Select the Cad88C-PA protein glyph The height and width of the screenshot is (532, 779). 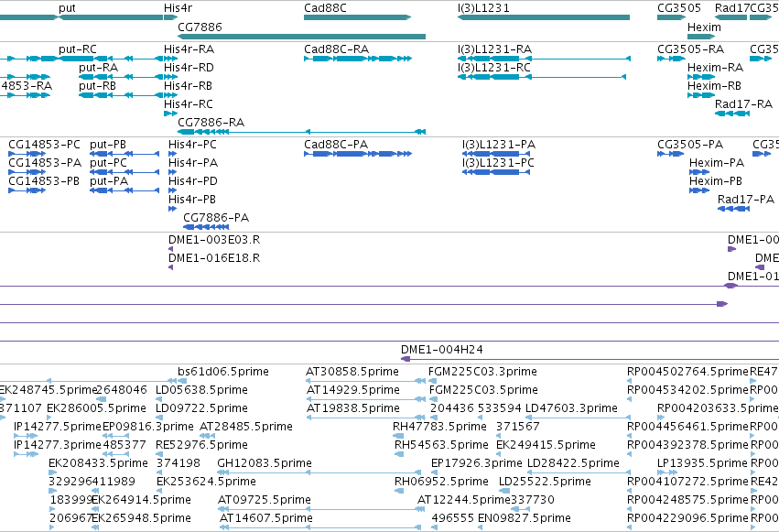point(358,154)
